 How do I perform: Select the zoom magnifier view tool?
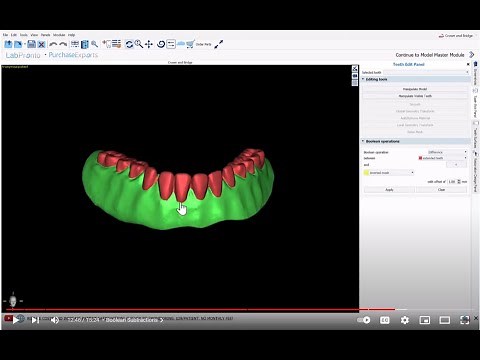tap(139, 44)
